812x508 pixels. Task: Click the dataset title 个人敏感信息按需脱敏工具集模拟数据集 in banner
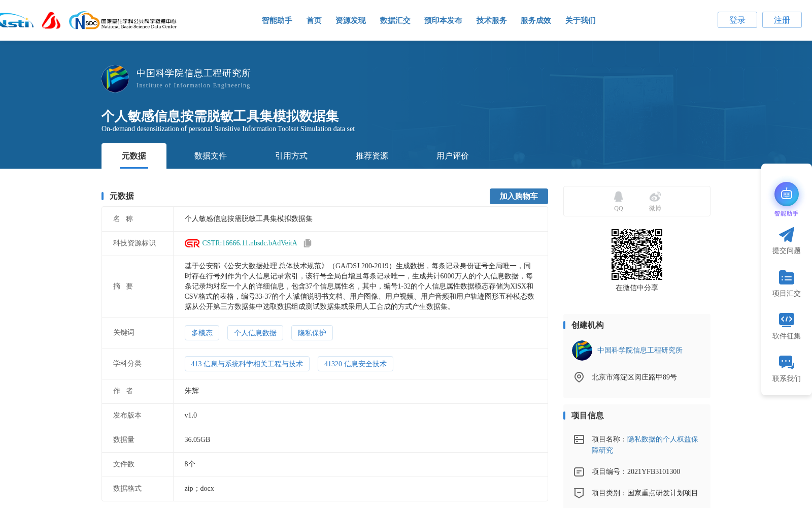point(220,116)
